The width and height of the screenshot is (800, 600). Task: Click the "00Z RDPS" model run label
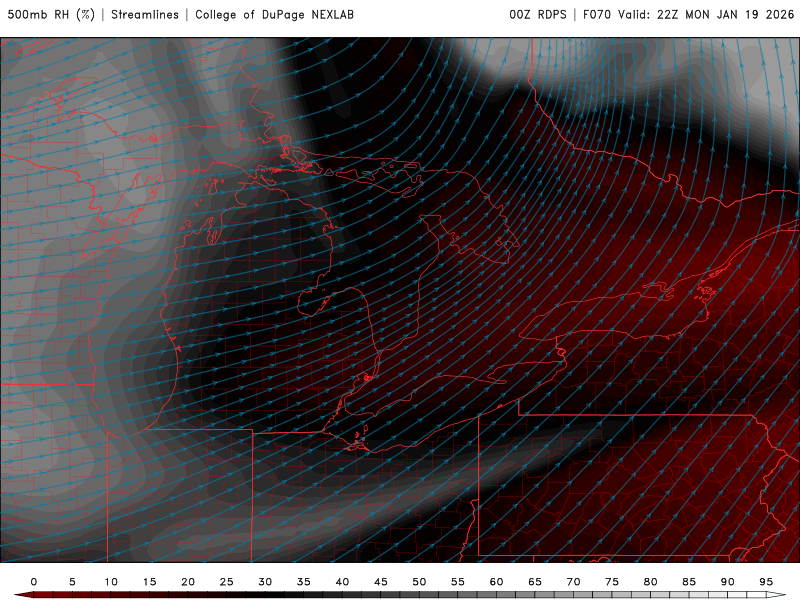[x=538, y=15]
